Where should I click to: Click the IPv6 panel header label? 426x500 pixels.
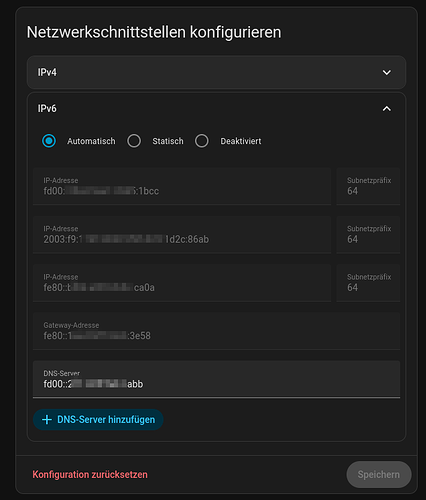(x=47, y=109)
